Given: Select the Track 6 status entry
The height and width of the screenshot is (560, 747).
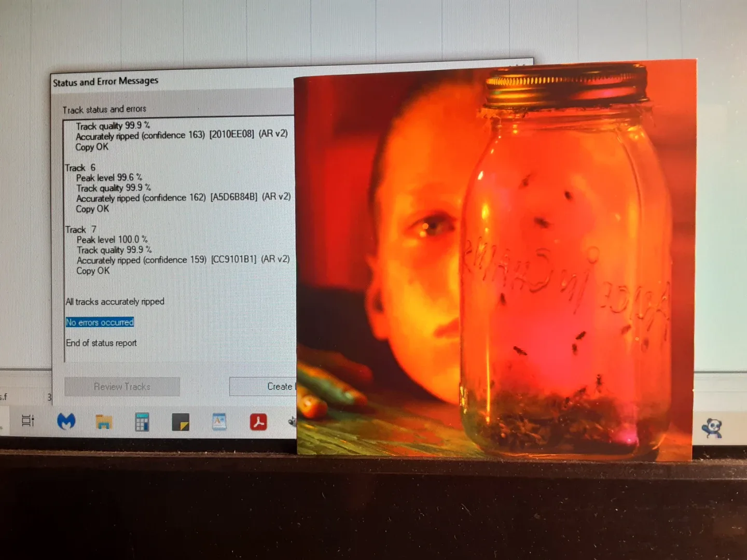Looking at the screenshot, I should click(79, 167).
